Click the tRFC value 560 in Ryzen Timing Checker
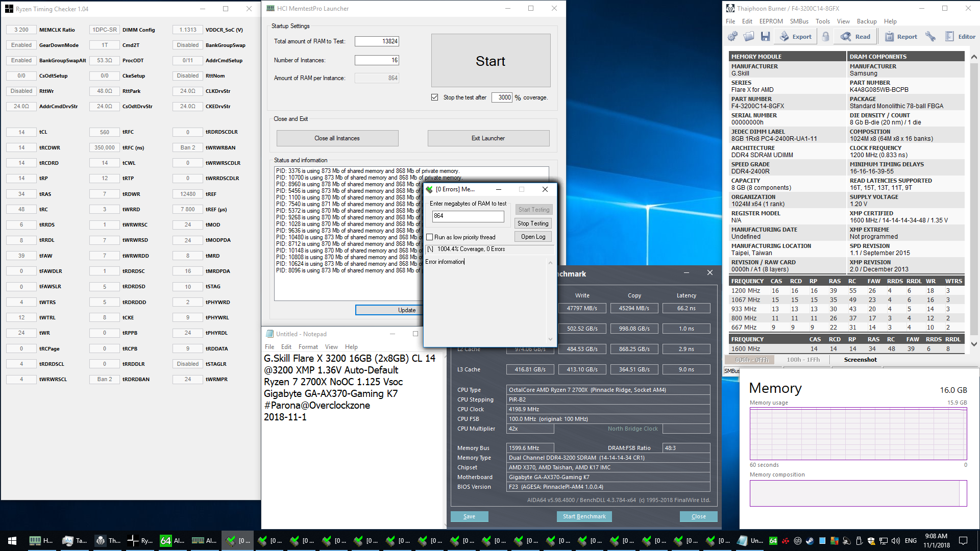This screenshot has width=980, height=551. coord(104,132)
